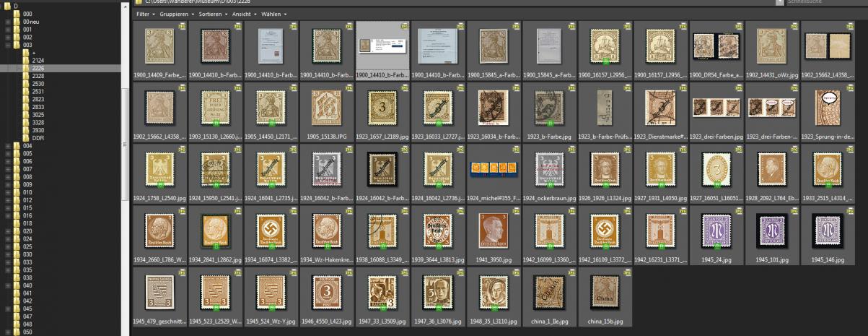The width and height of the screenshot is (868, 336).
Task: Expand the 045 folder node
Action: [x=8, y=309]
